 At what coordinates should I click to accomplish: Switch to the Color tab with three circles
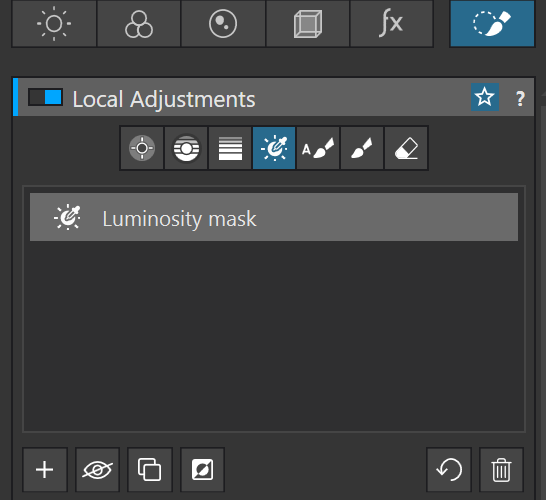click(139, 23)
